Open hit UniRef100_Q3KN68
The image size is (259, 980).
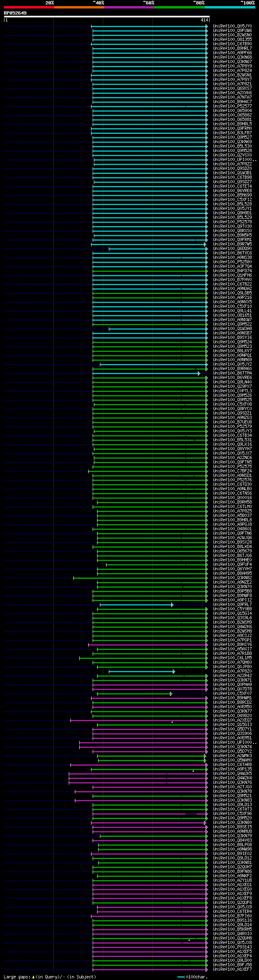point(232,57)
